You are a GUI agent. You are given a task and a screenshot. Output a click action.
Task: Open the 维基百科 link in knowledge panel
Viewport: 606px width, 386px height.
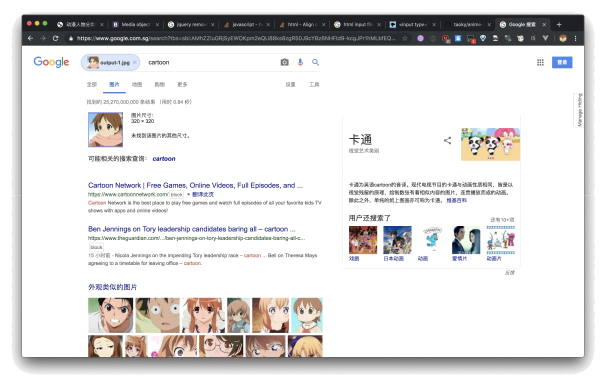pyautogui.click(x=456, y=201)
